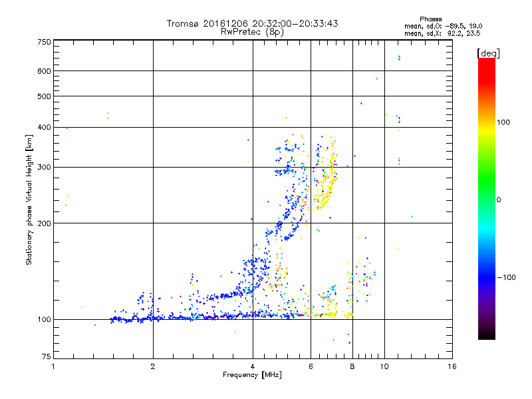Click the colorbar tick label '100'
The width and height of the screenshot is (532, 399).
(x=503, y=122)
